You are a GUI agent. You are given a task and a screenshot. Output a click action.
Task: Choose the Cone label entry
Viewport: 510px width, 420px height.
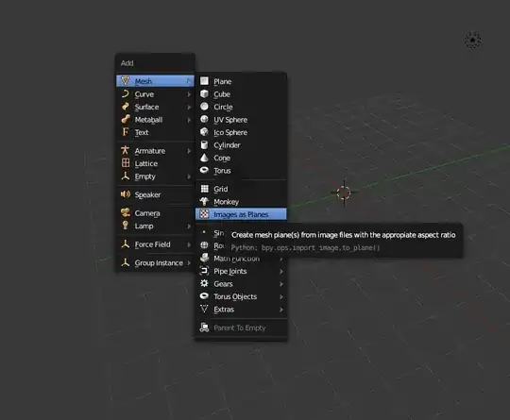[x=222, y=158]
